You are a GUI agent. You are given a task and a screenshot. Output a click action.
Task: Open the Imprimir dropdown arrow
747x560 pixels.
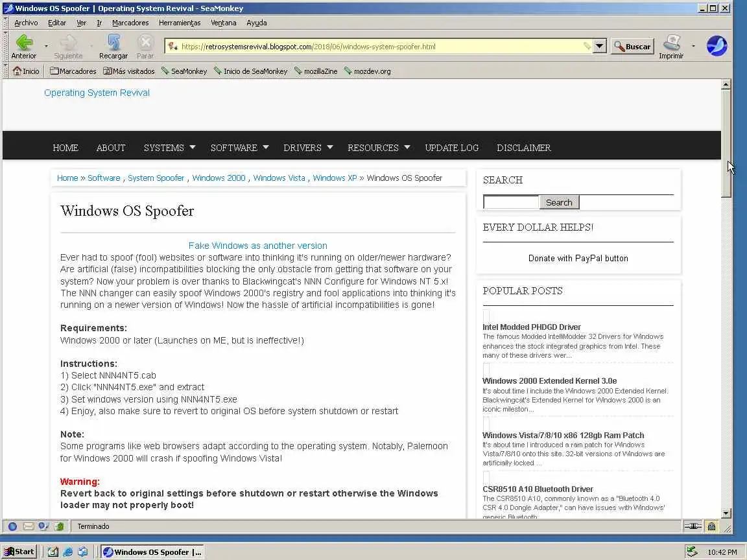point(693,46)
